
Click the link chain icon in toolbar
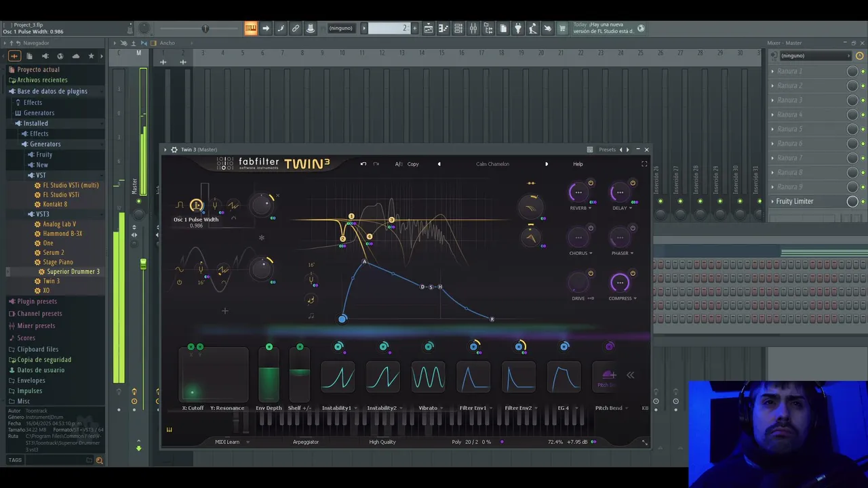pyautogui.click(x=296, y=28)
